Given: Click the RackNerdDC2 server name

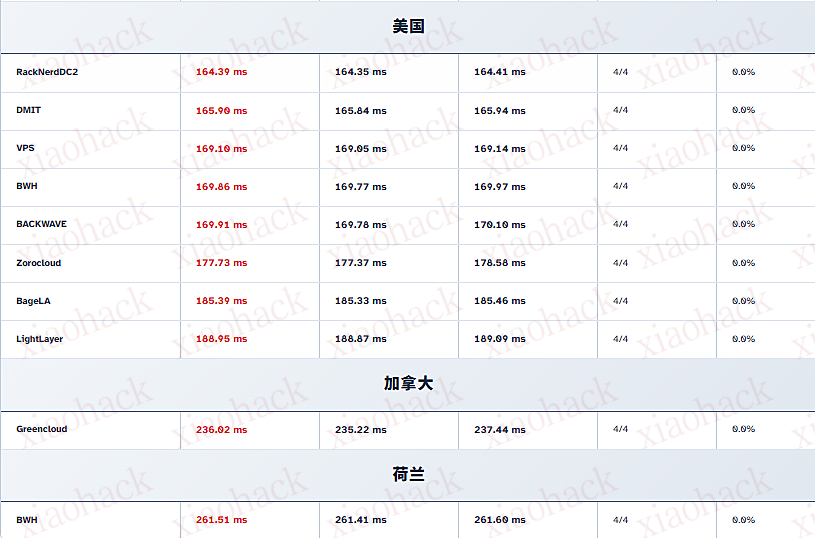Looking at the screenshot, I should tap(47, 72).
